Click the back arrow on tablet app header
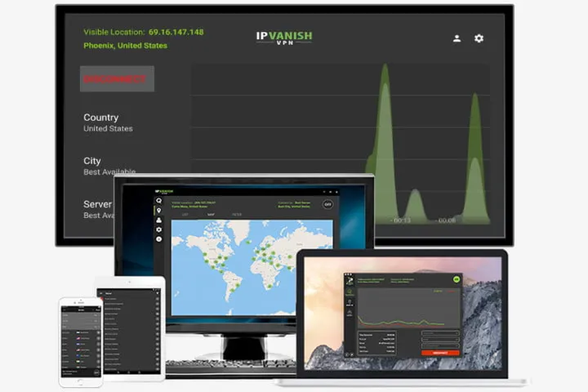 [x=101, y=293]
